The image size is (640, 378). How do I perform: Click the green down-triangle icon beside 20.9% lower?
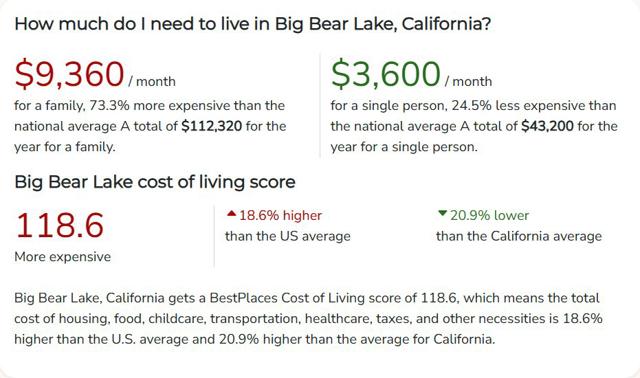coord(442,213)
